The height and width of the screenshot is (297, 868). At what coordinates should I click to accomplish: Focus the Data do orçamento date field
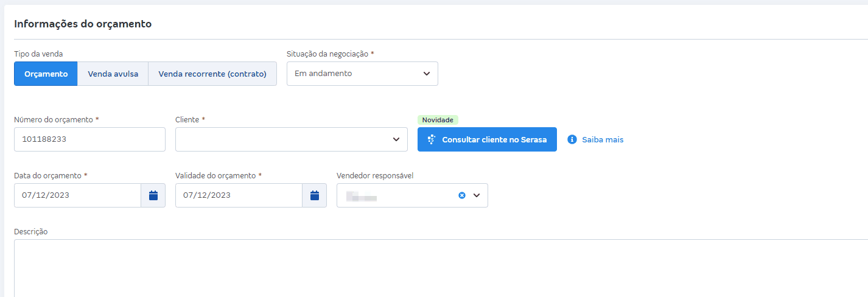point(77,195)
